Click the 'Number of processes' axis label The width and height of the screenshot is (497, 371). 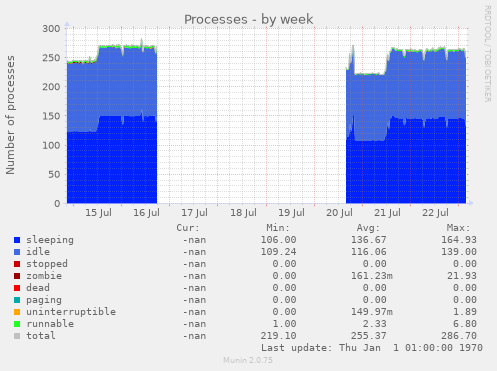[x=10, y=115]
